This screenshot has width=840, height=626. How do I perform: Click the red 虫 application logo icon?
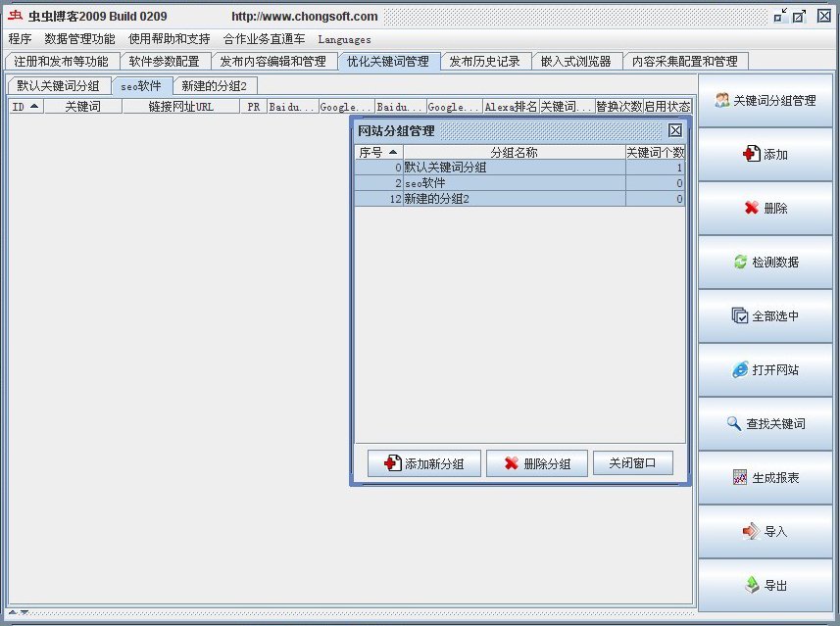point(15,16)
